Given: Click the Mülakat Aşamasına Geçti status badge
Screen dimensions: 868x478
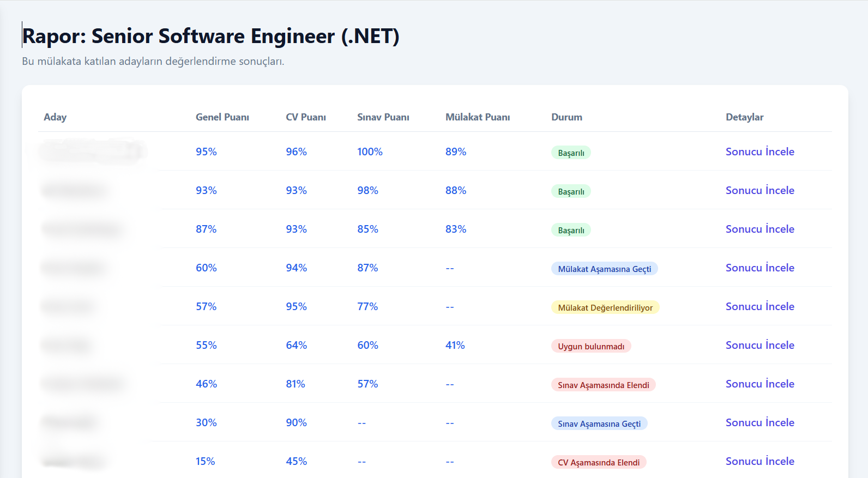Looking at the screenshot, I should 604,269.
